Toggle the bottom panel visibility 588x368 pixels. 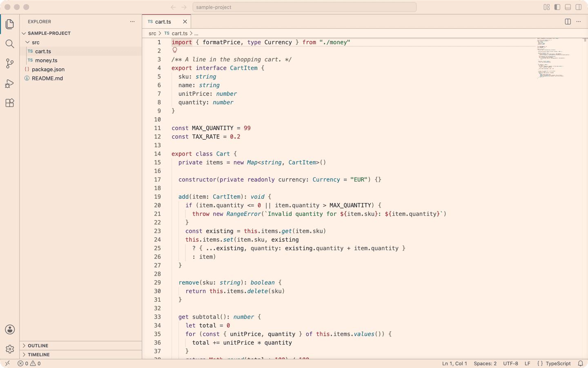click(568, 7)
